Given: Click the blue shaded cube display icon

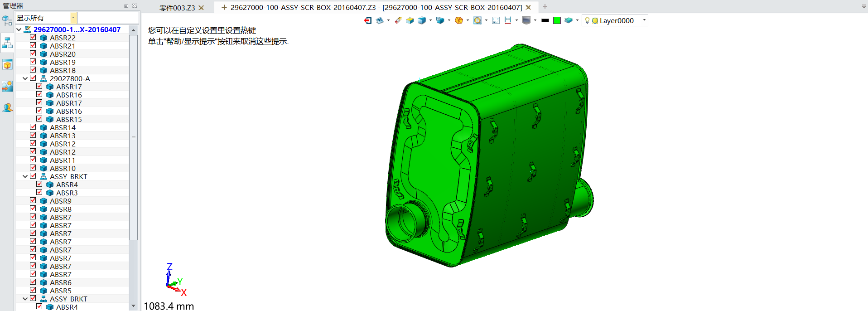Looking at the screenshot, I should pyautogui.click(x=422, y=20).
